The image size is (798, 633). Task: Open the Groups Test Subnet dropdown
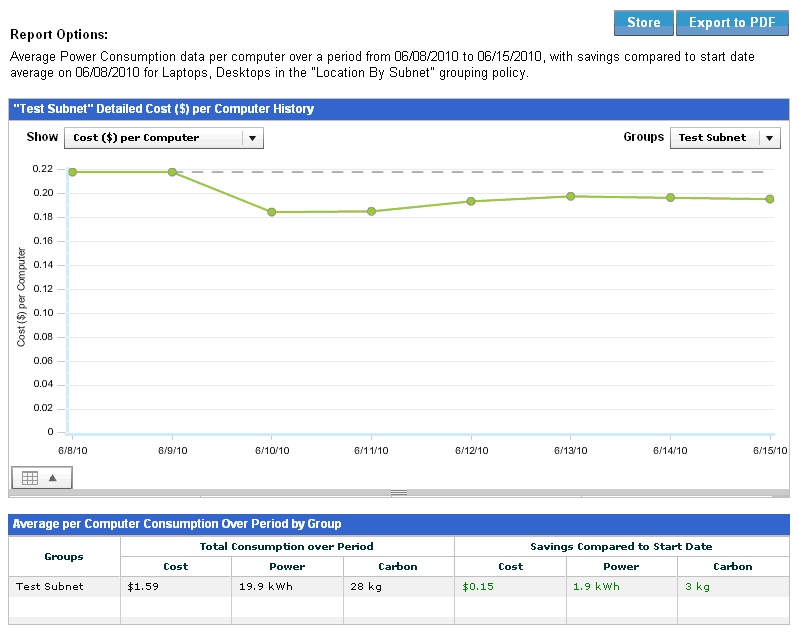click(x=724, y=138)
